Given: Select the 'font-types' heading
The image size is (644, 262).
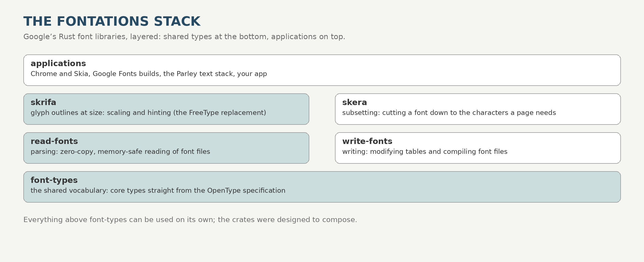Looking at the screenshot, I should tap(54, 180).
